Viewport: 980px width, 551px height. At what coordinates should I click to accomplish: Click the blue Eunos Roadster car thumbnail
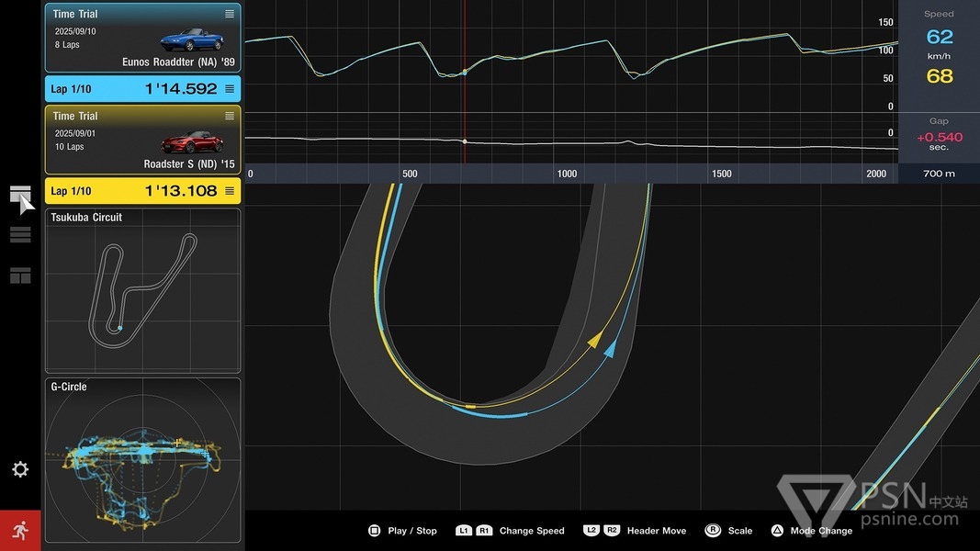point(192,39)
